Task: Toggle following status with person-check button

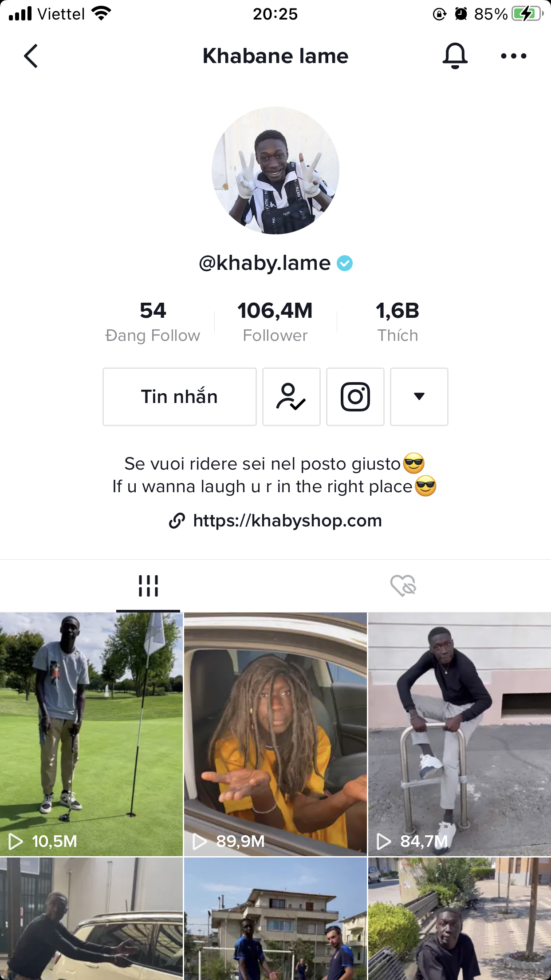Action: [291, 397]
